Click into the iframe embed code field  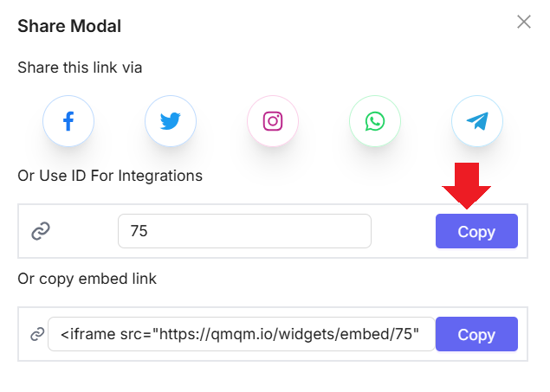pyautogui.click(x=242, y=334)
